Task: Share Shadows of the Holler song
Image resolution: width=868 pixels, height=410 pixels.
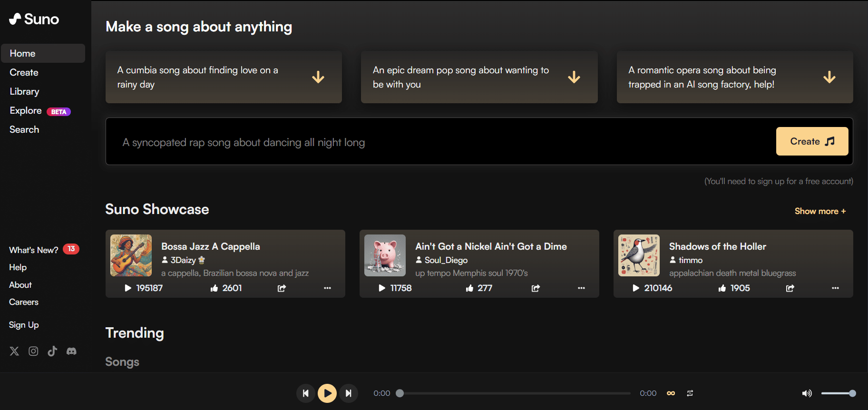Action: point(790,288)
